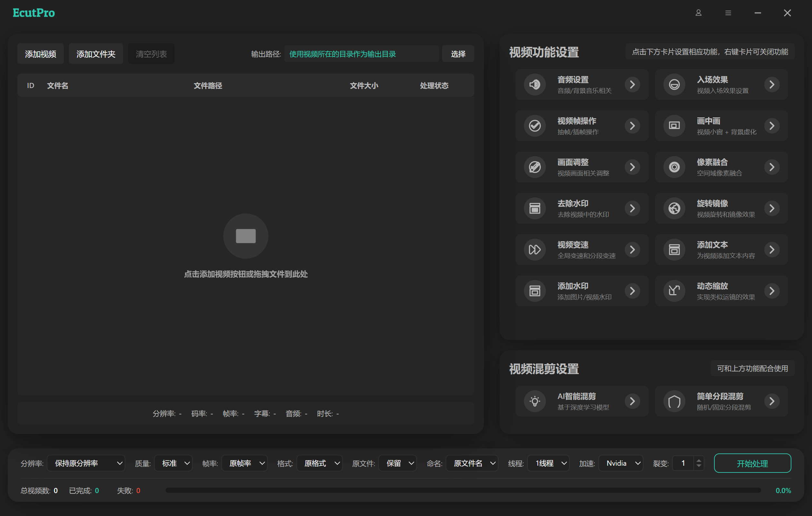Expand the 视频变速 arrow
812x516 pixels.
click(632, 250)
